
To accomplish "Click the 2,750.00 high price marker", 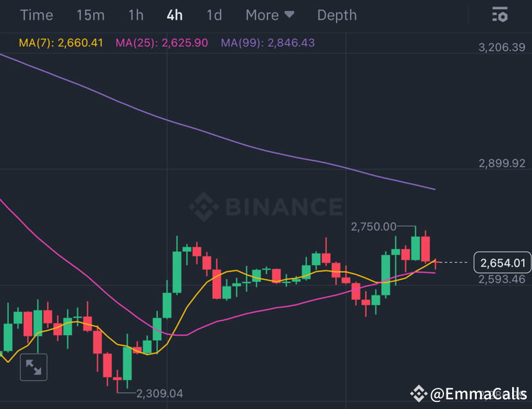I will [373, 227].
